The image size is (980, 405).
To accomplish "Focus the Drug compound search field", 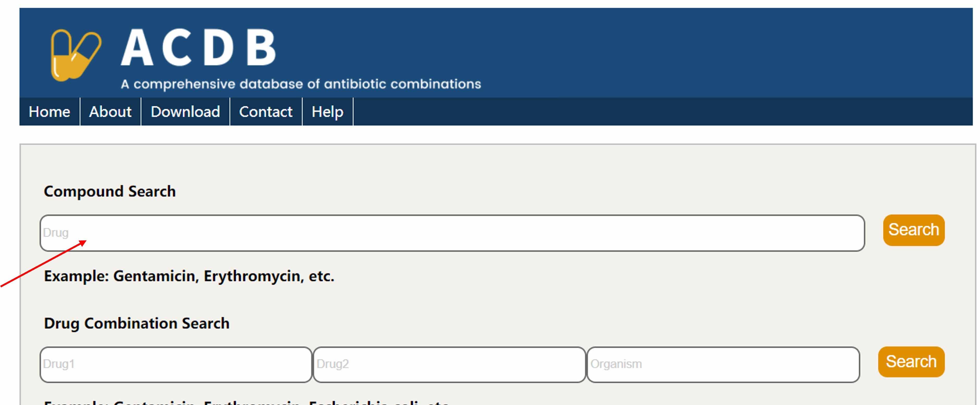I will coord(452,233).
